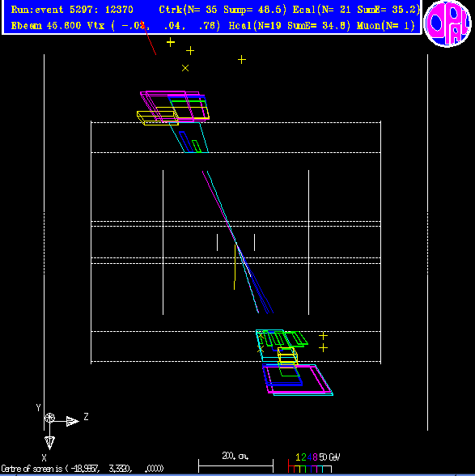Click the upper yellow plus marker at lower right
475x476 pixels.
pos(323,335)
